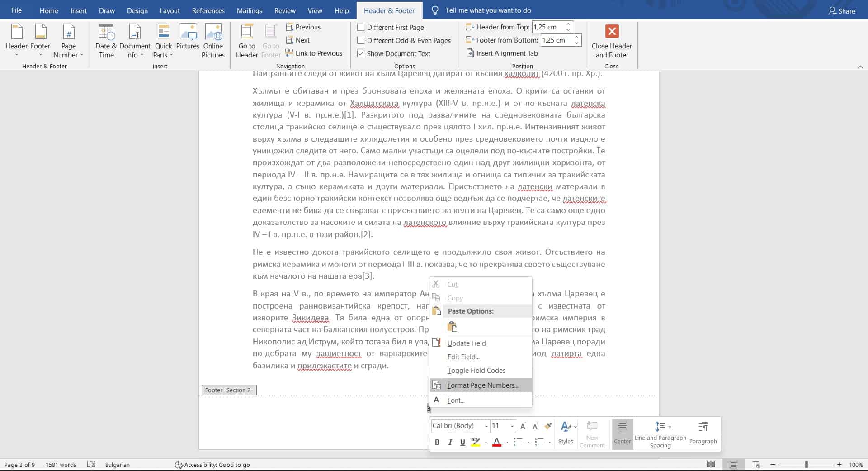Select Toggle Field Codes
868x471 pixels.
481,370
